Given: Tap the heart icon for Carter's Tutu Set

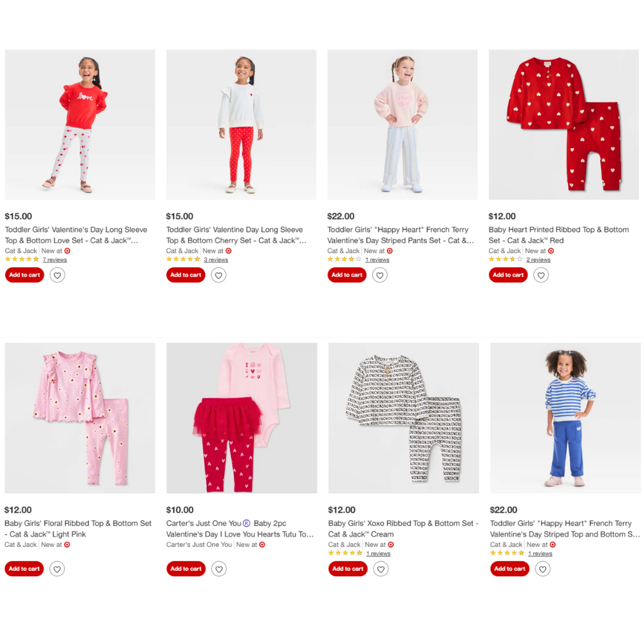Looking at the screenshot, I should coord(219,569).
